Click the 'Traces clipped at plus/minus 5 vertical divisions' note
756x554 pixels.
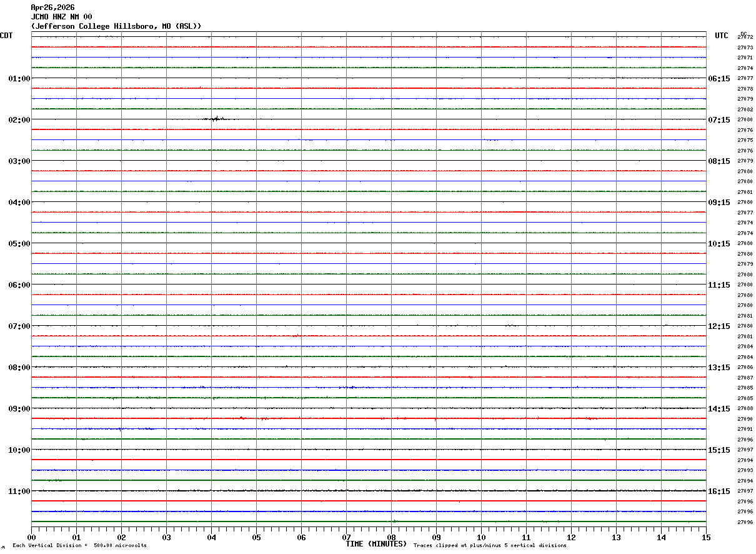pyautogui.click(x=490, y=546)
